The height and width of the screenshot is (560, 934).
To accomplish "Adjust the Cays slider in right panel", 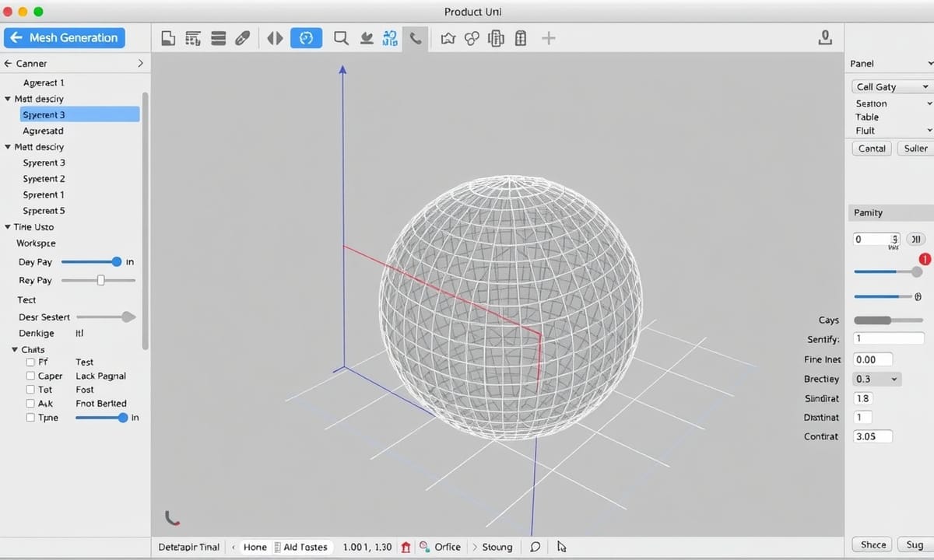I will pos(889,320).
